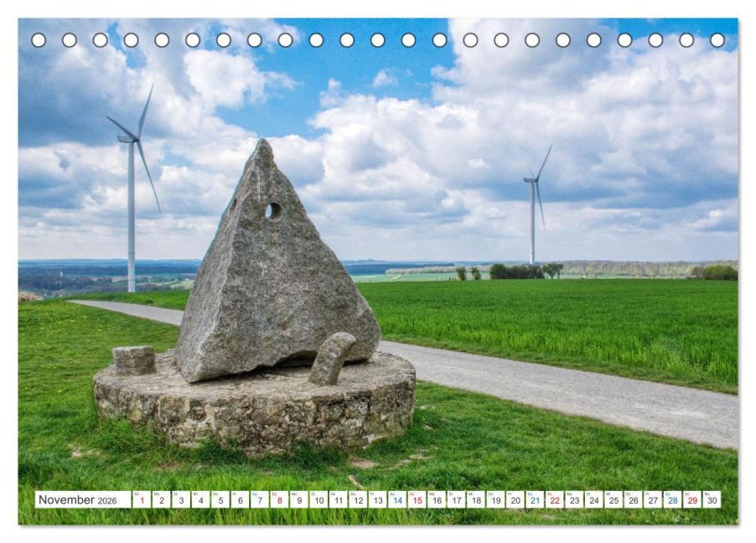
Task: Click the square stone block on the base
Action: pyautogui.click(x=134, y=359)
